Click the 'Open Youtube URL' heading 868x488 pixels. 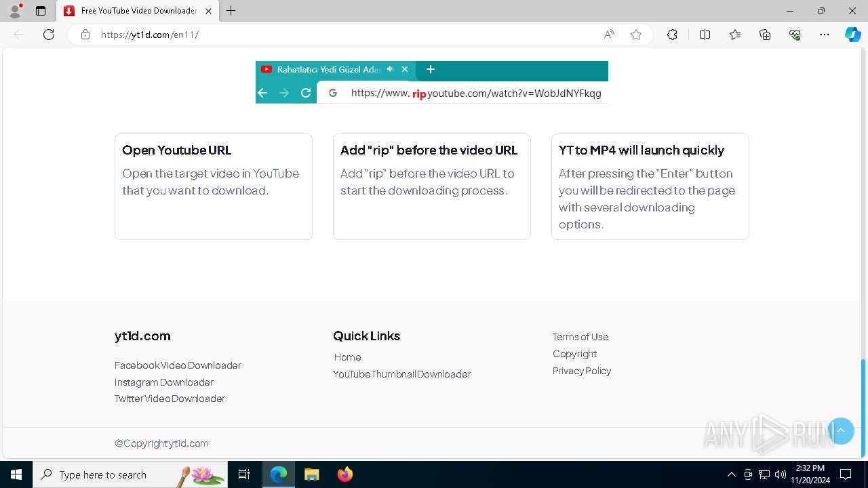click(x=176, y=150)
